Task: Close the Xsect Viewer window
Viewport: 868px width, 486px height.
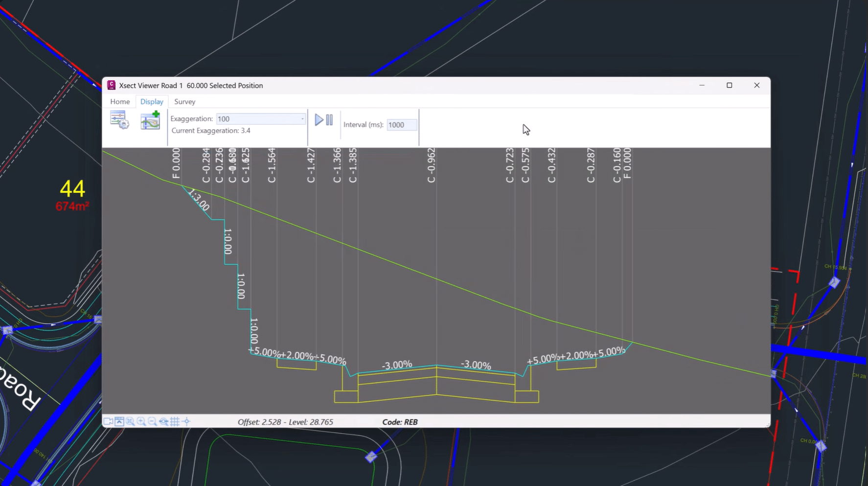Action: pyautogui.click(x=756, y=85)
